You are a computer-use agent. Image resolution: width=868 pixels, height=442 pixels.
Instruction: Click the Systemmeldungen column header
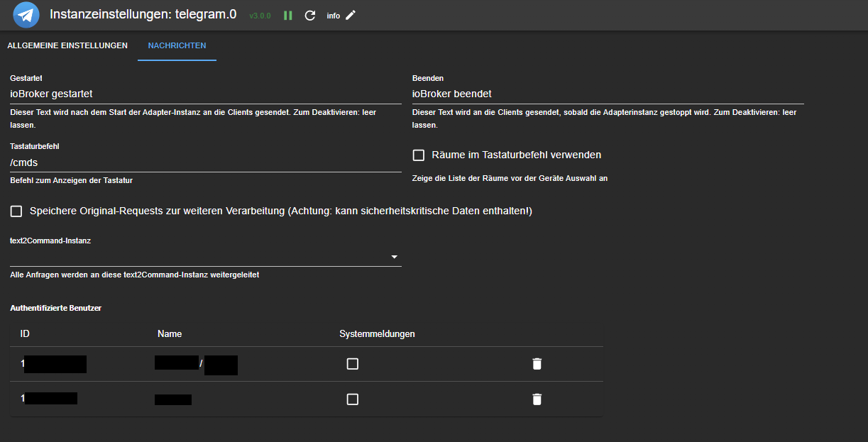pyautogui.click(x=377, y=333)
